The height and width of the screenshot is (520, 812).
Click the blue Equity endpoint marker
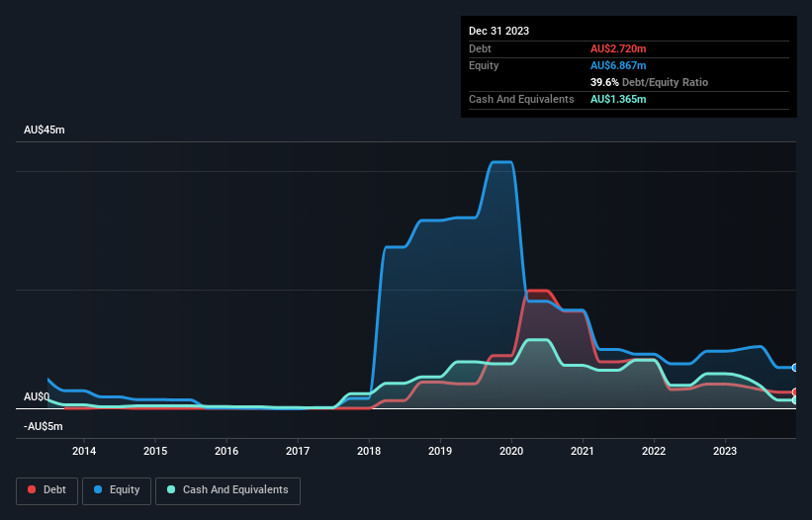coord(795,368)
